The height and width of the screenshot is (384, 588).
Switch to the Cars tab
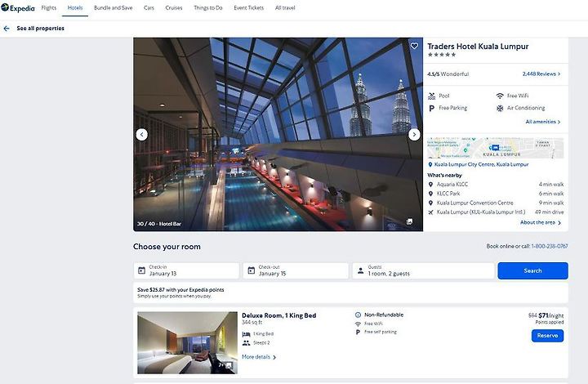click(149, 8)
